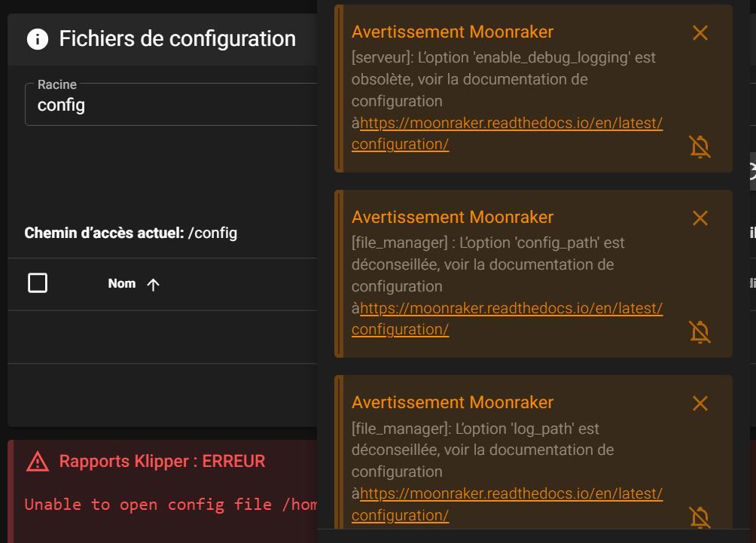The width and height of the screenshot is (756, 543).
Task: Click the Unable to open config file message
Action: (x=171, y=505)
